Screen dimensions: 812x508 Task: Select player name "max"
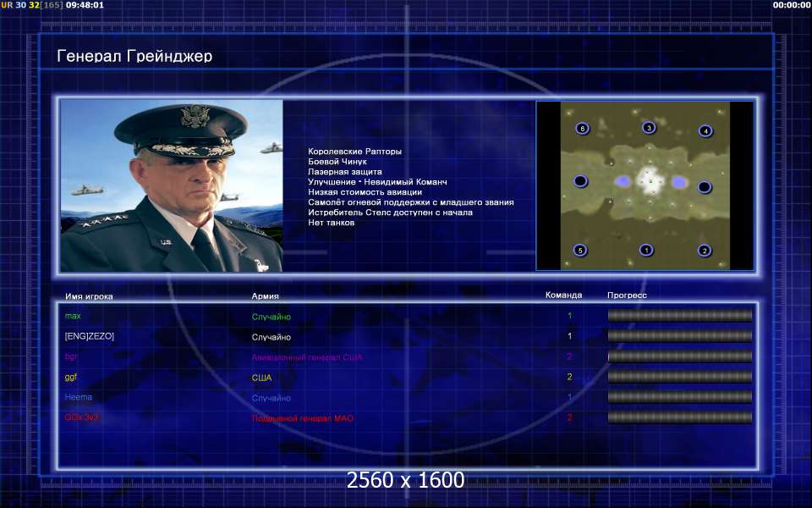73,316
